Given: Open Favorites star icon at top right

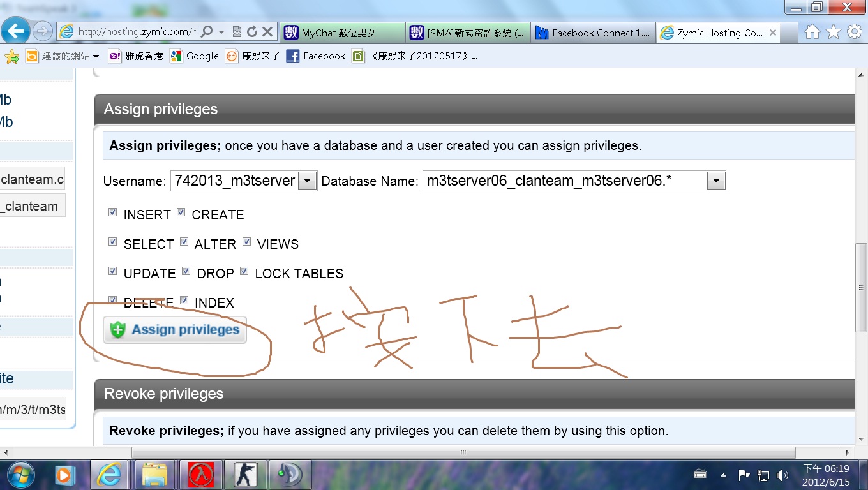Looking at the screenshot, I should 834,32.
